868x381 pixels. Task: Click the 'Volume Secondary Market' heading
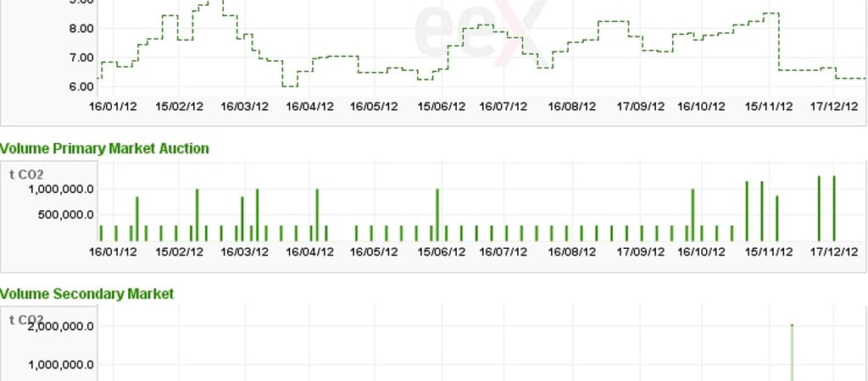86,293
